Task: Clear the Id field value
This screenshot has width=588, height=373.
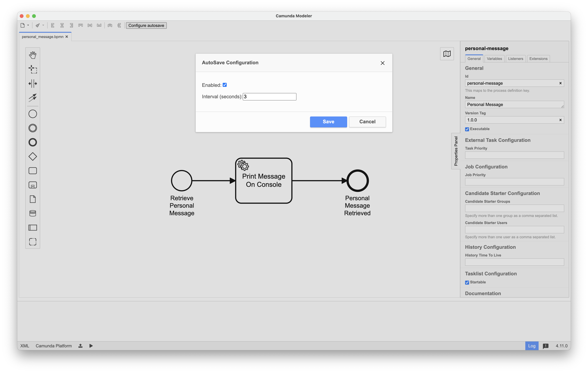Action: (x=560, y=83)
